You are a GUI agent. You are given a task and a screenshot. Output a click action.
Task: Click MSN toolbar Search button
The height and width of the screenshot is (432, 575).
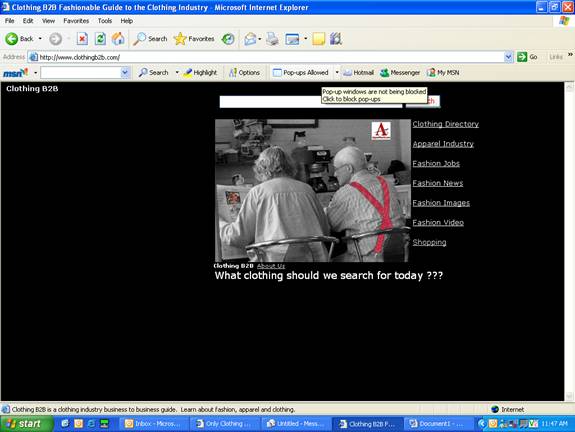[x=153, y=73]
